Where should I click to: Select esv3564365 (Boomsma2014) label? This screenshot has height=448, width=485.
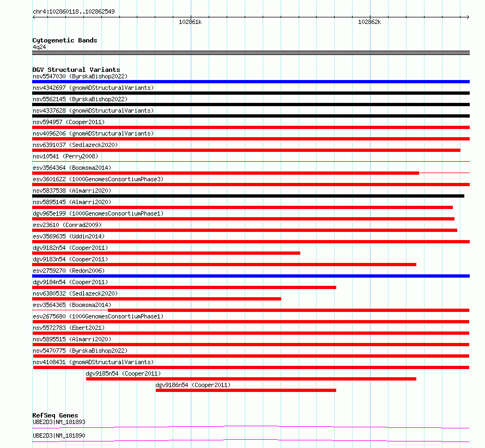(x=72, y=305)
